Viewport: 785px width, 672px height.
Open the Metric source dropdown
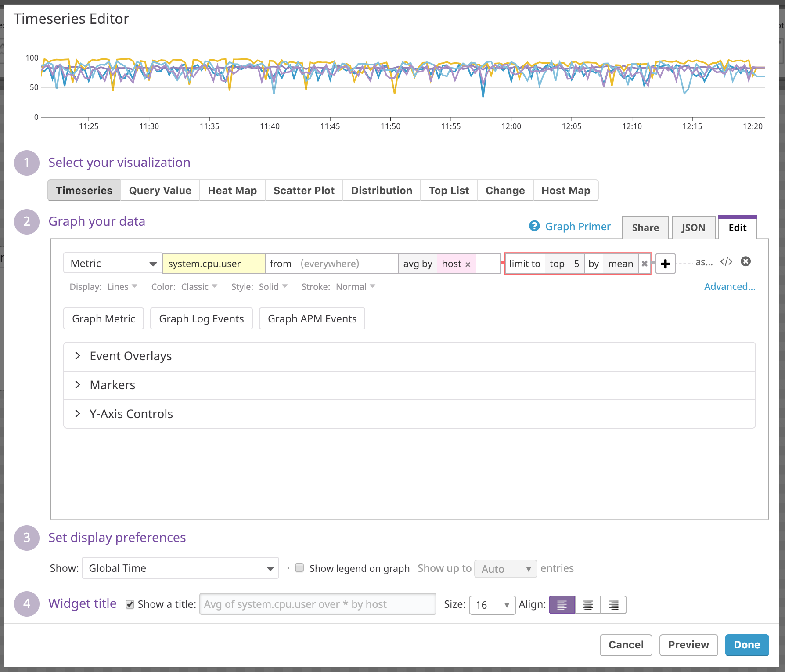[x=113, y=264]
